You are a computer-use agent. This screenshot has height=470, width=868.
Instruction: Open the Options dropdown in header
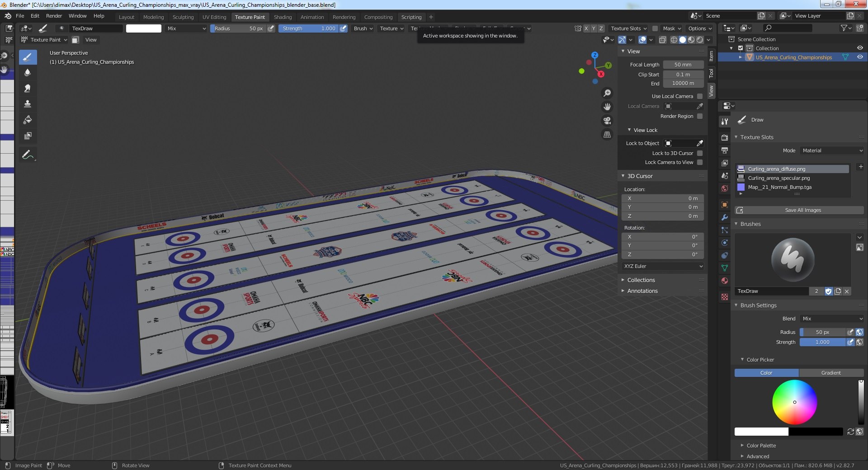coord(700,28)
